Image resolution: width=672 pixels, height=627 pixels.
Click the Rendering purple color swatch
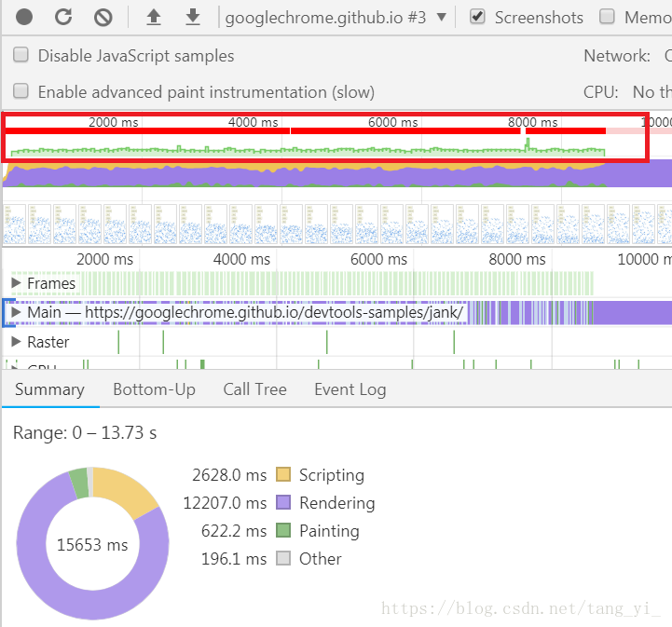coord(283,502)
